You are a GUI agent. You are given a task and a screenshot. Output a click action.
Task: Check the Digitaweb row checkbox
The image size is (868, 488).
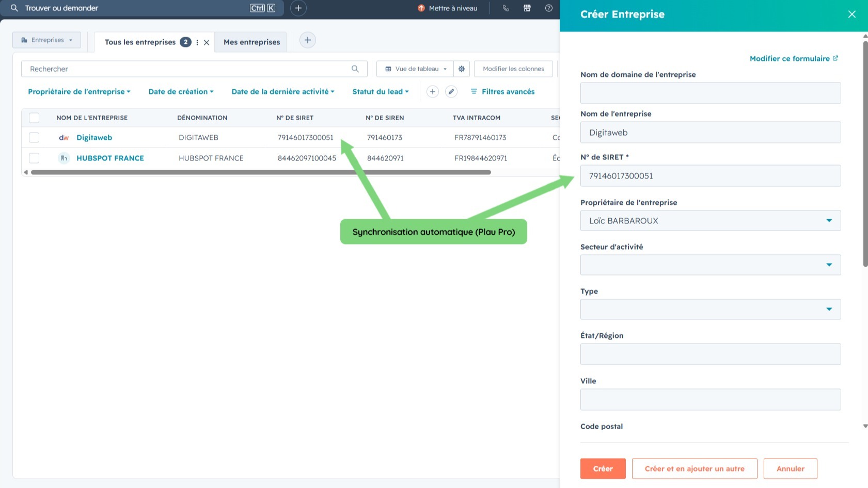[x=34, y=138]
